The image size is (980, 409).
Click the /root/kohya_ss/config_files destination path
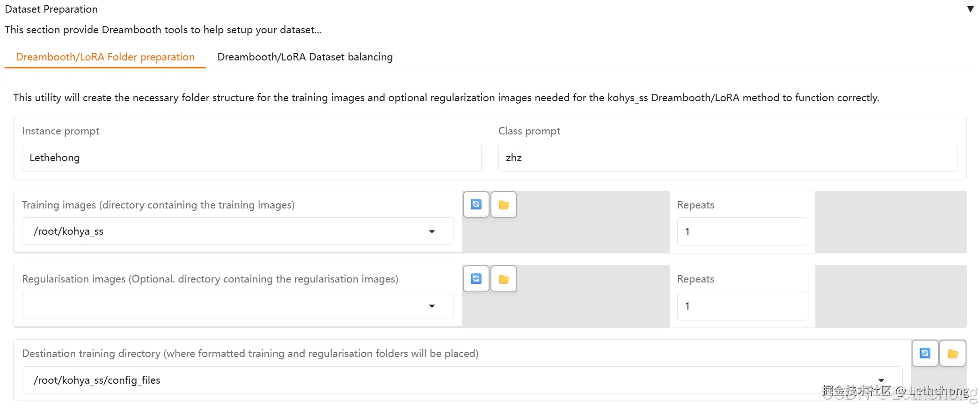pos(97,380)
